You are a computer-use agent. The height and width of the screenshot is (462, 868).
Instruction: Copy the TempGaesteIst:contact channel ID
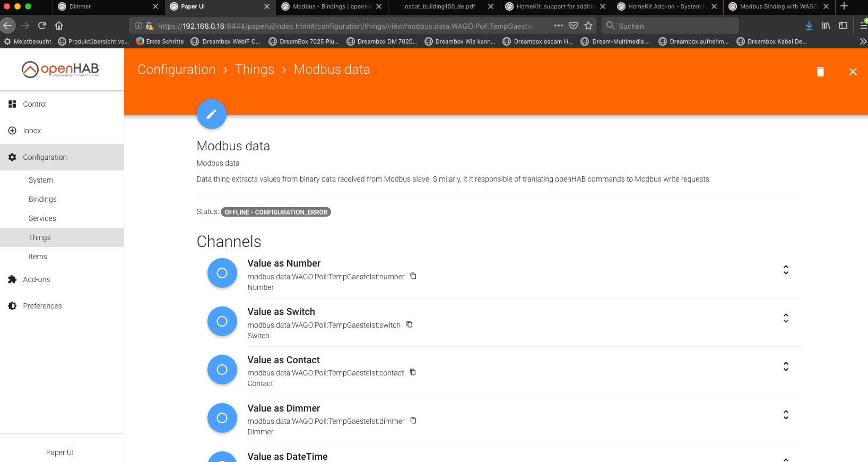click(413, 372)
